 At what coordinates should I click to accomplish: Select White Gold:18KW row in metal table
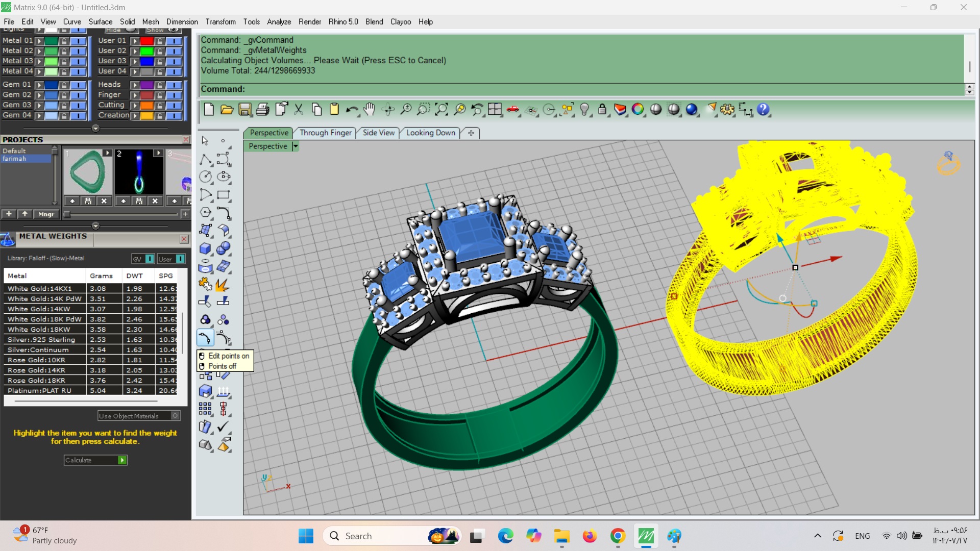click(39, 329)
